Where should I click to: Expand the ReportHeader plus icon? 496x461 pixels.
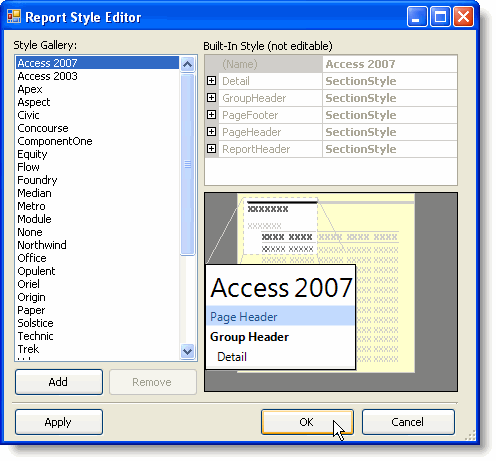(211, 149)
